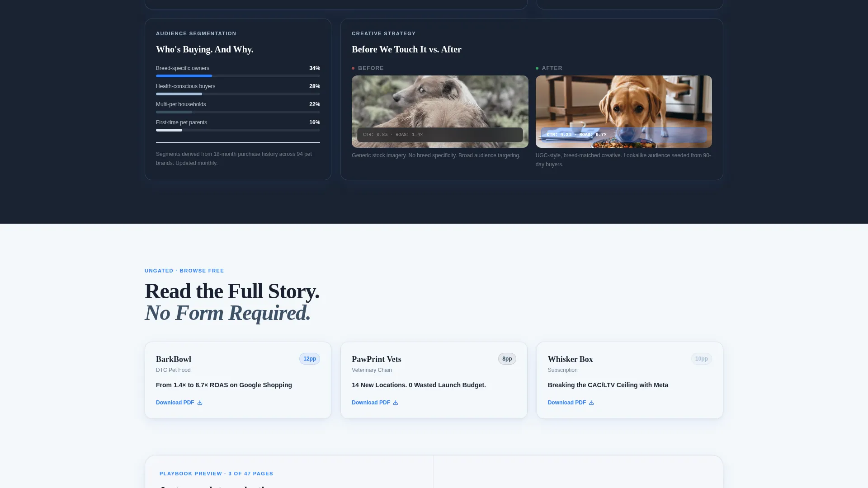The width and height of the screenshot is (868, 488).
Task: Click the 'Subscription' subtitle under Whisker Box
Action: pos(562,370)
